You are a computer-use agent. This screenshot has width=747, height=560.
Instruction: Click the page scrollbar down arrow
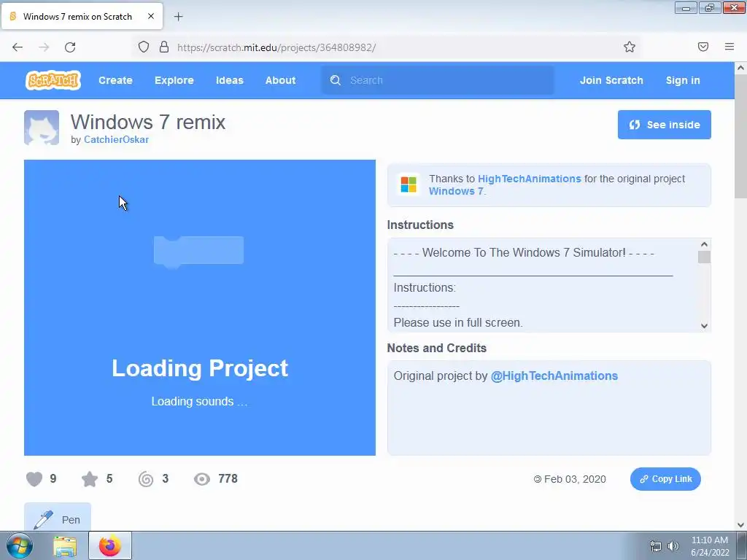click(x=740, y=525)
